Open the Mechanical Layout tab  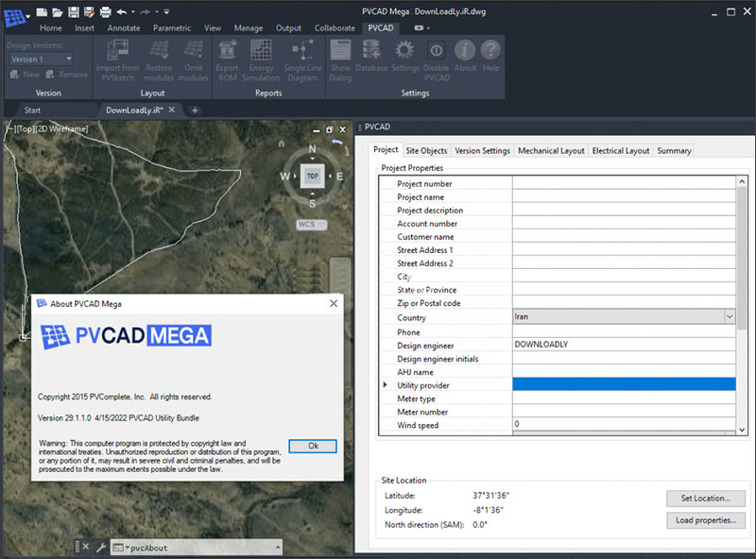pyautogui.click(x=551, y=151)
